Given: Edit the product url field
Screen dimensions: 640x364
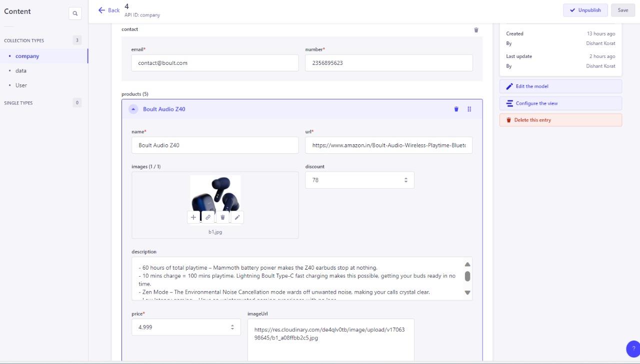Looking at the screenshot, I should (x=389, y=145).
